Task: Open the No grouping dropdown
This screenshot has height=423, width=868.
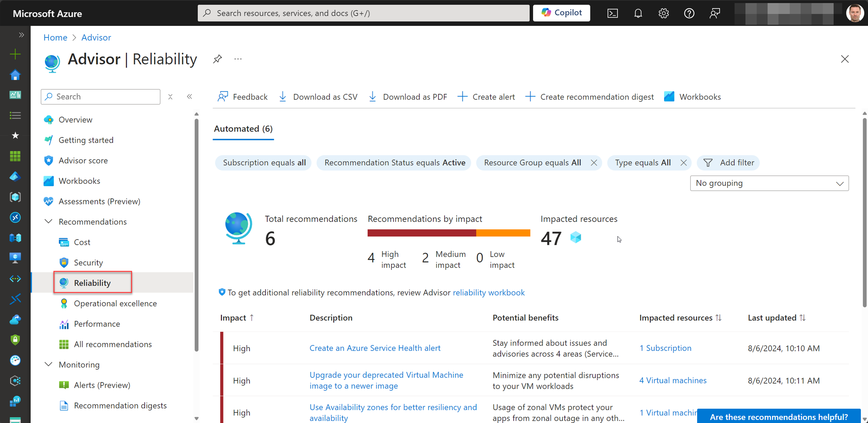Action: pyautogui.click(x=770, y=183)
